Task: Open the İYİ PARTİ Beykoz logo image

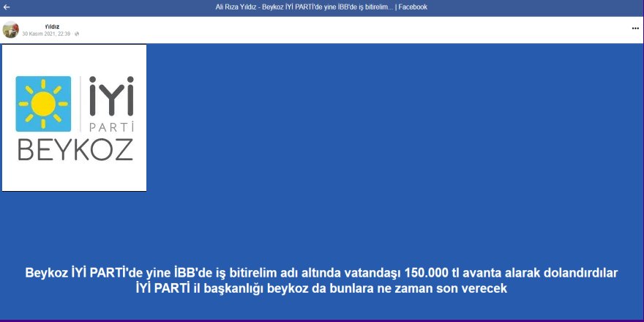Action: tap(75, 118)
